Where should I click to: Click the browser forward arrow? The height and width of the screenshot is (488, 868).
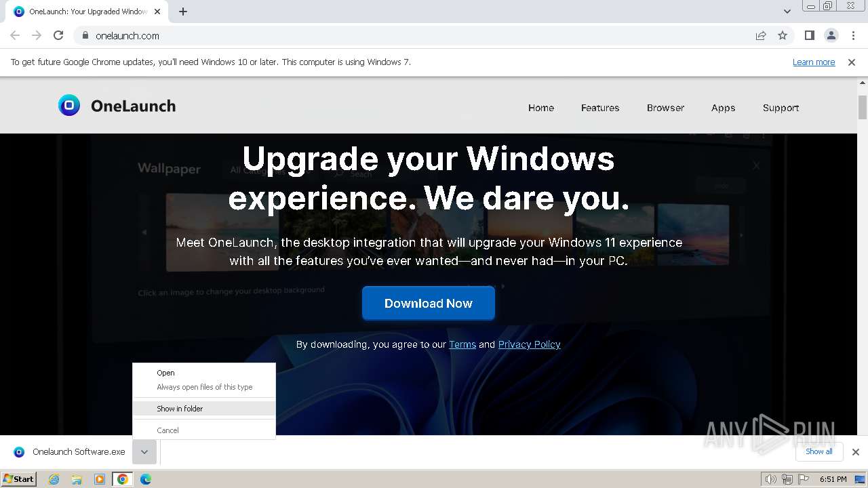pyautogui.click(x=37, y=35)
